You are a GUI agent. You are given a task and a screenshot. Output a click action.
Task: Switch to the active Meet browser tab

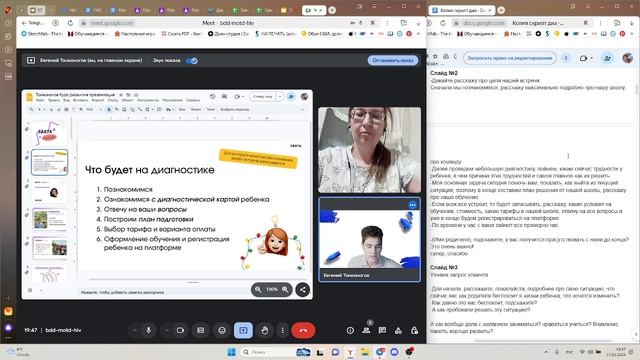(313, 10)
